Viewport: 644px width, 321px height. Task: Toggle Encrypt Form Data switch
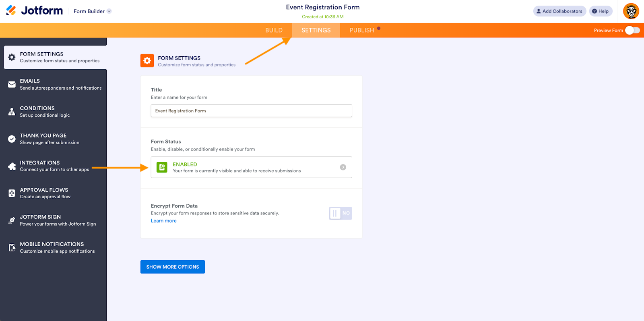click(x=340, y=213)
